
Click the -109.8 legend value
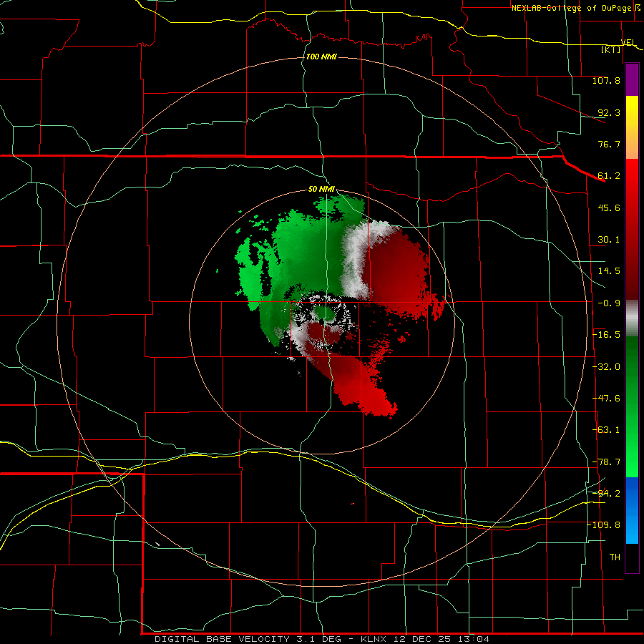[x=604, y=525]
